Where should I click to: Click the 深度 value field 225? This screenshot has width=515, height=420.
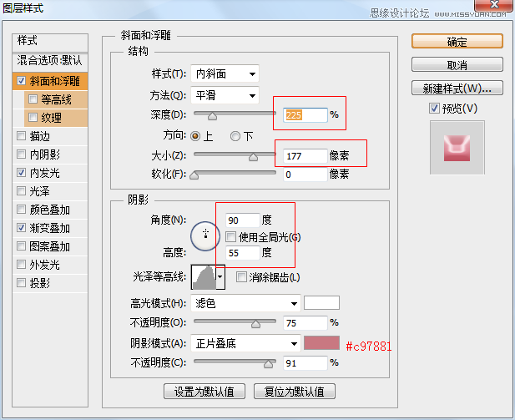click(305, 115)
